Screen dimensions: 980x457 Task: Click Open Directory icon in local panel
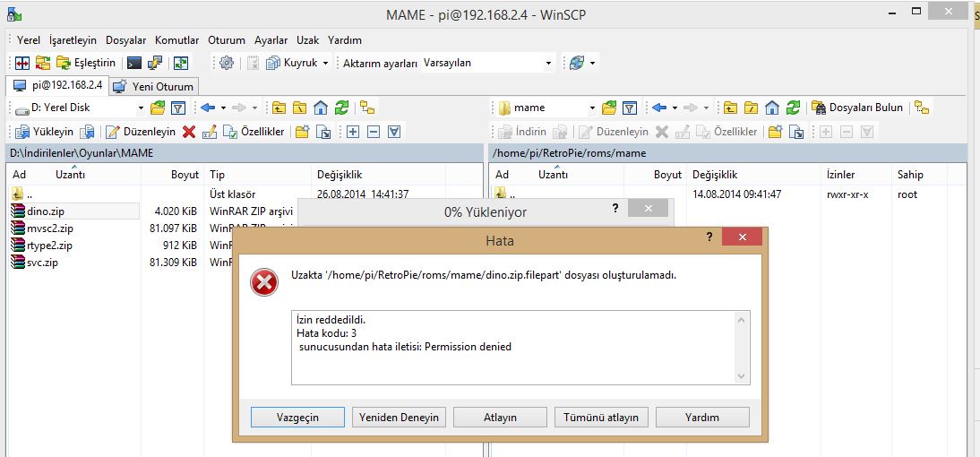(x=158, y=108)
